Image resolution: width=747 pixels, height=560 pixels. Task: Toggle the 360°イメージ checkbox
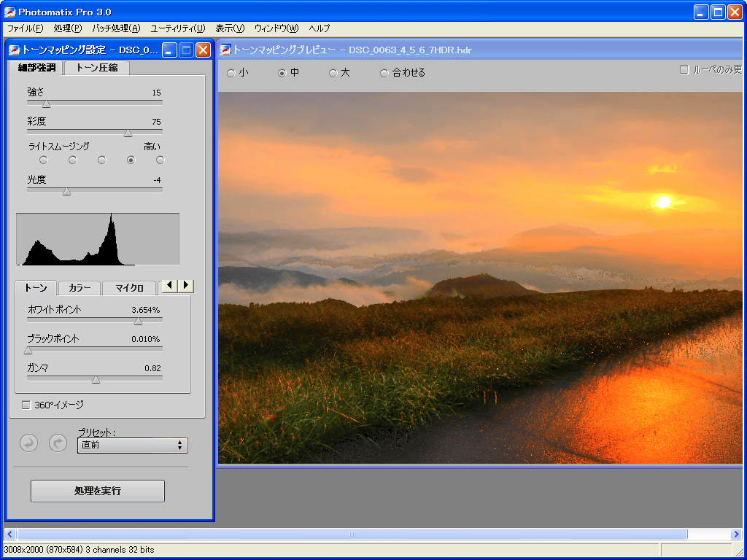(x=26, y=405)
